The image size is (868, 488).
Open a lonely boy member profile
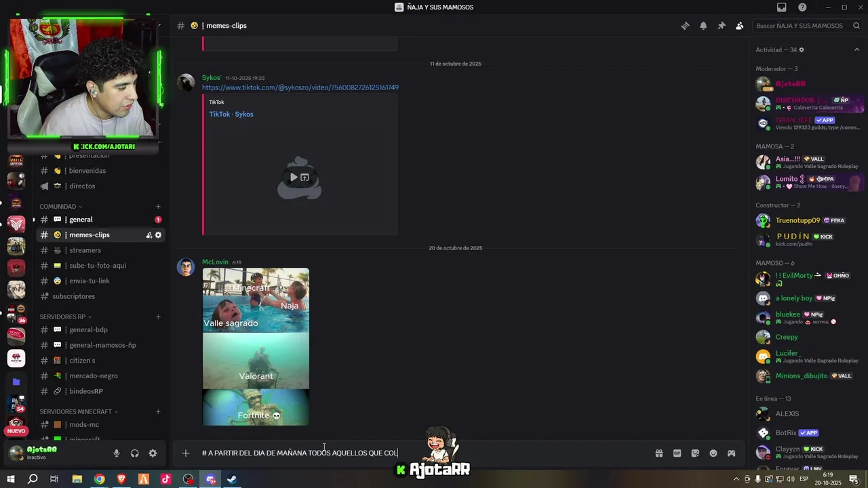(x=808, y=298)
